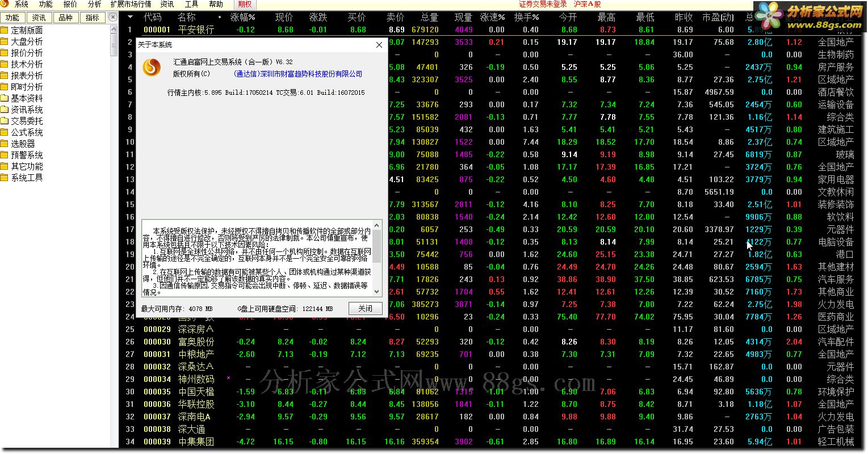Sort by the 代码 column header

[x=152, y=18]
